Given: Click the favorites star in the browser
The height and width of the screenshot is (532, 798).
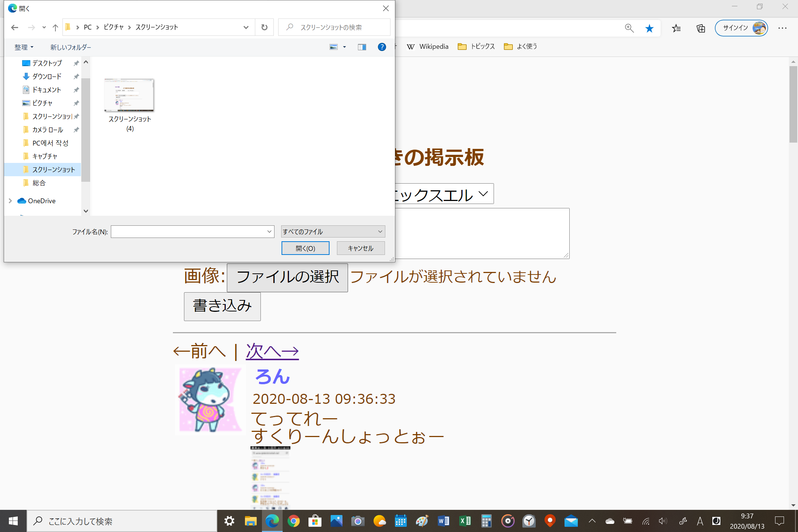Looking at the screenshot, I should pyautogui.click(x=649, y=28).
